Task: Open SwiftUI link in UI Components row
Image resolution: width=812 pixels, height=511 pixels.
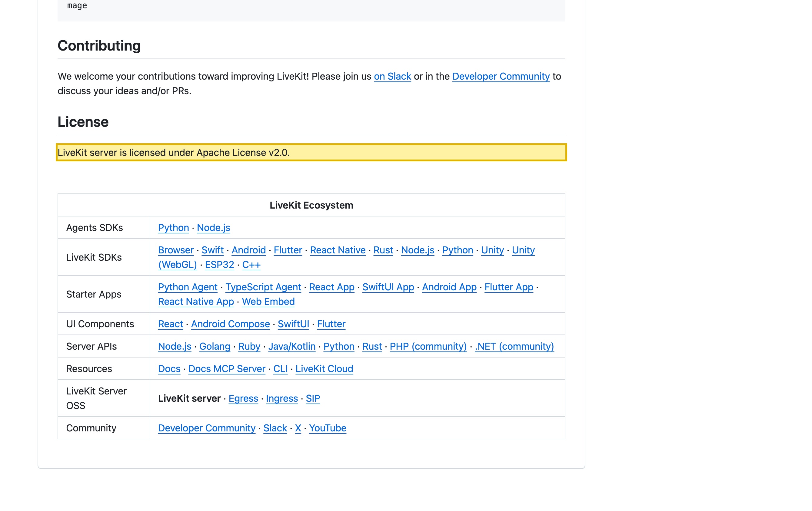Action: pos(293,324)
